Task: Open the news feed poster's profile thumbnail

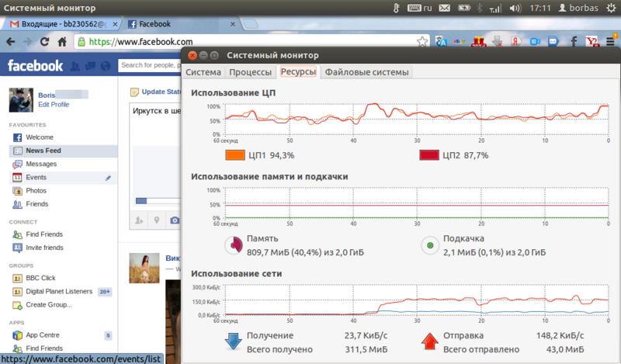Action: pos(144,268)
